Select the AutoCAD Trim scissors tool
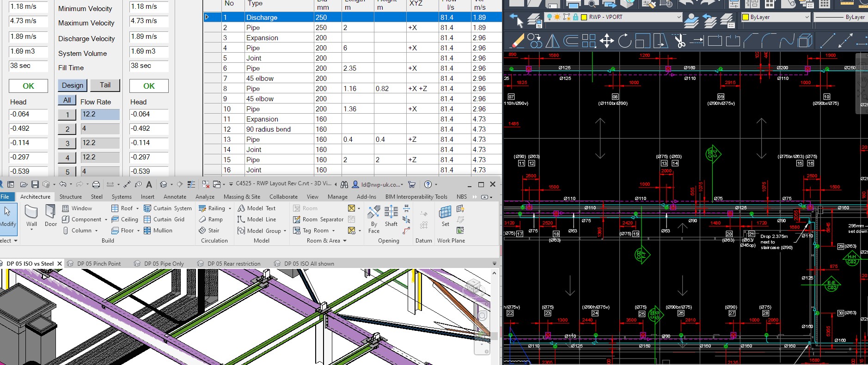The height and width of the screenshot is (365, 868). [x=679, y=41]
